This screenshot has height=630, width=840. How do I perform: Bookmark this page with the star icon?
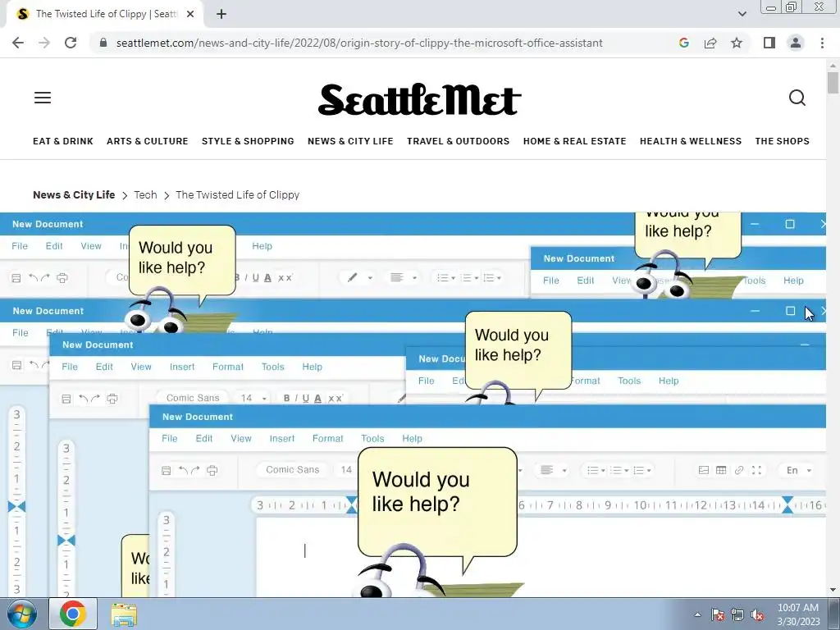pos(737,43)
